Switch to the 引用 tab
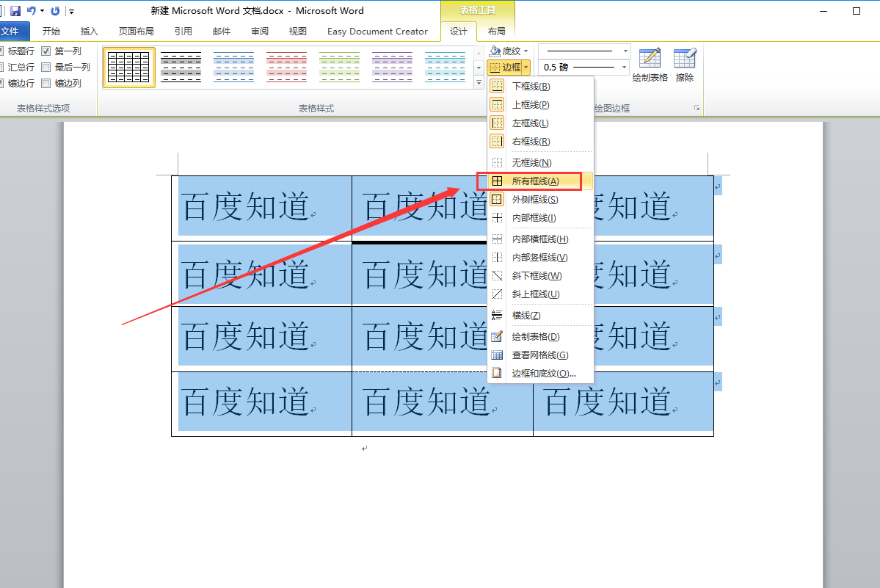This screenshot has width=880, height=588. pos(183,32)
